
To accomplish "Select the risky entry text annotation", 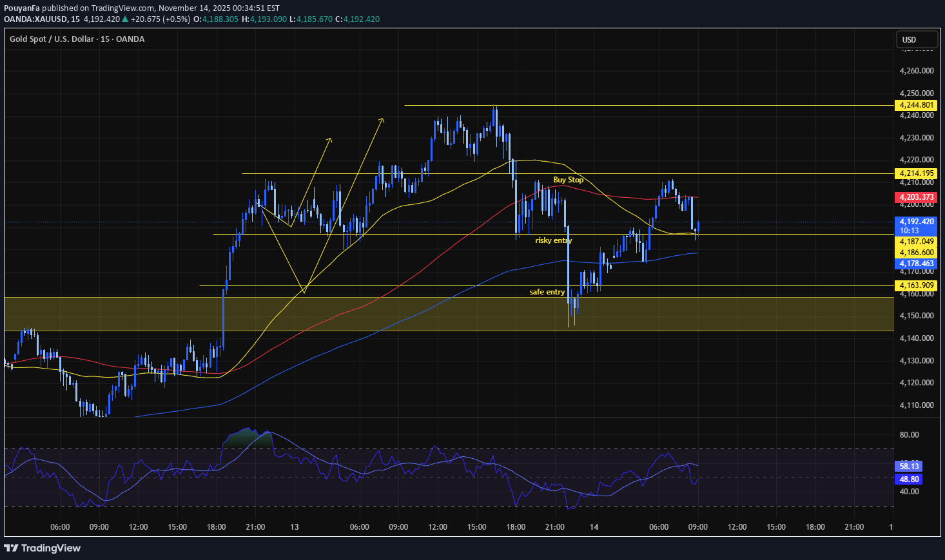I will [x=553, y=240].
